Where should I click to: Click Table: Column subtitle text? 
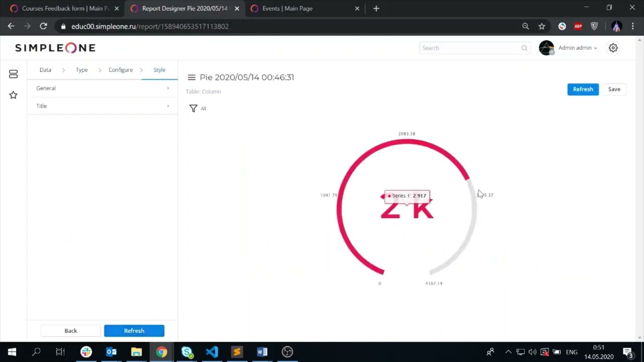pos(203,92)
